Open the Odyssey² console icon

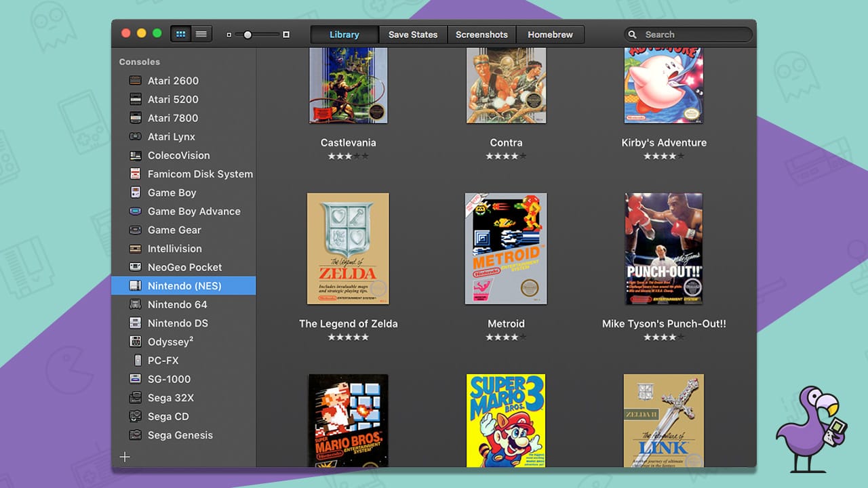tap(134, 342)
